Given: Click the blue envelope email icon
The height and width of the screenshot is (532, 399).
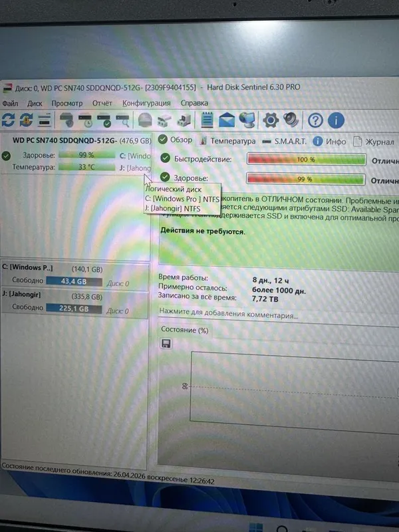Looking at the screenshot, I should pyautogui.click(x=226, y=120).
